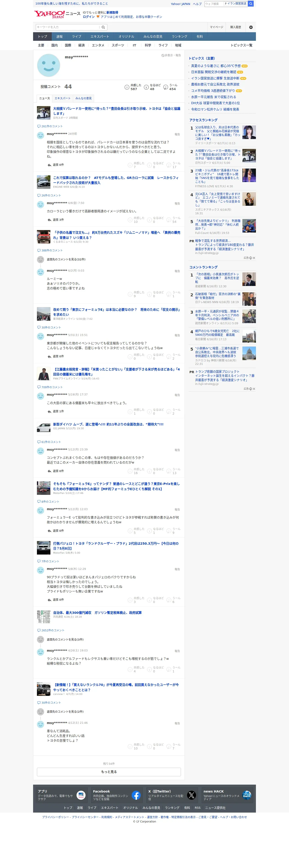Viewport: 289px width, 868px height.
Task: Click プライバシーポリシー in the footer
Action: coord(56,817)
